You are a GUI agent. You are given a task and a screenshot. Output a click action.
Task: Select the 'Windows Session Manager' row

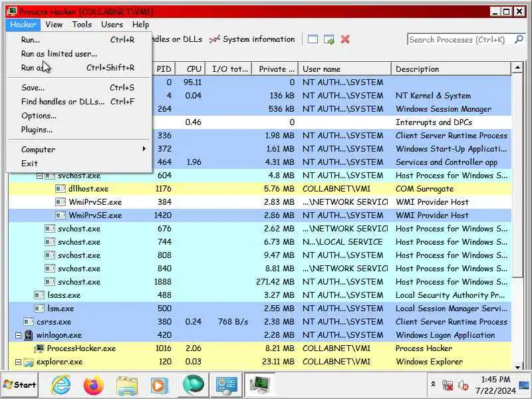pos(332,109)
